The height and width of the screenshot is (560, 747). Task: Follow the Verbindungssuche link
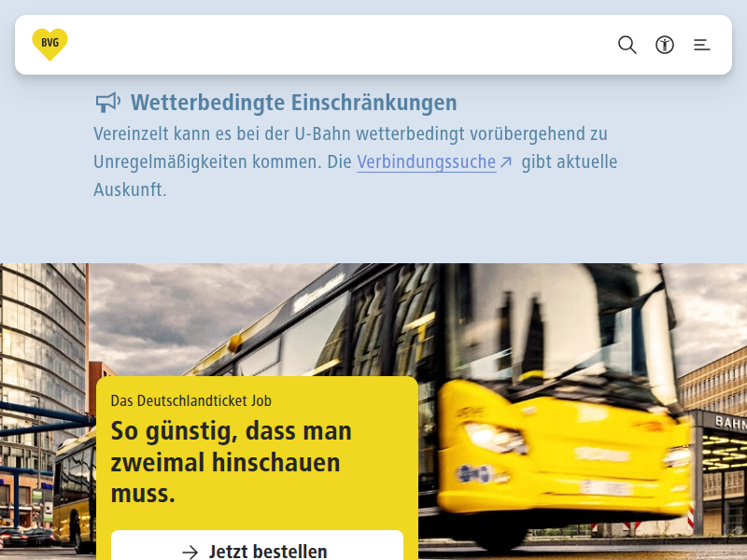click(426, 161)
